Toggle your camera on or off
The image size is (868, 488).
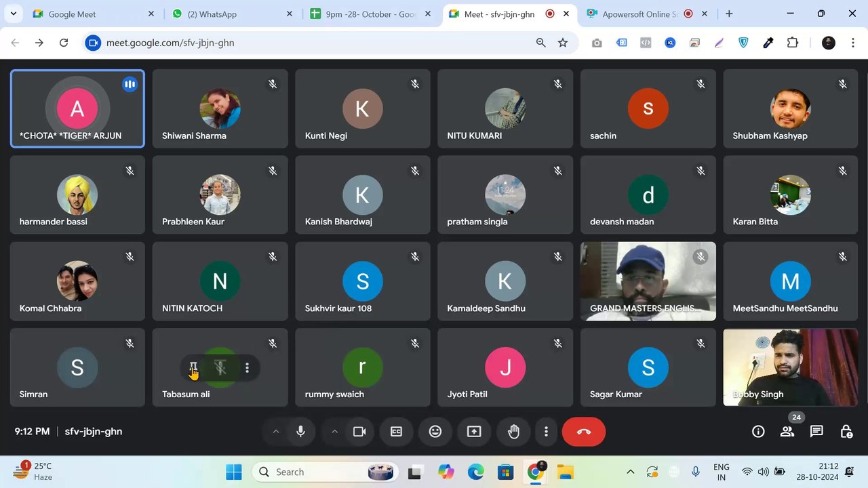(x=359, y=432)
